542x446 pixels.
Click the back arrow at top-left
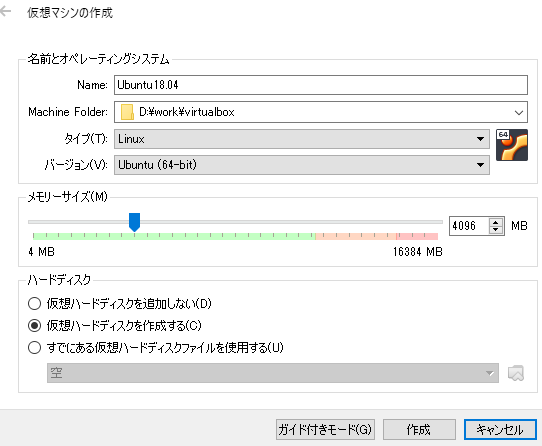point(5,12)
